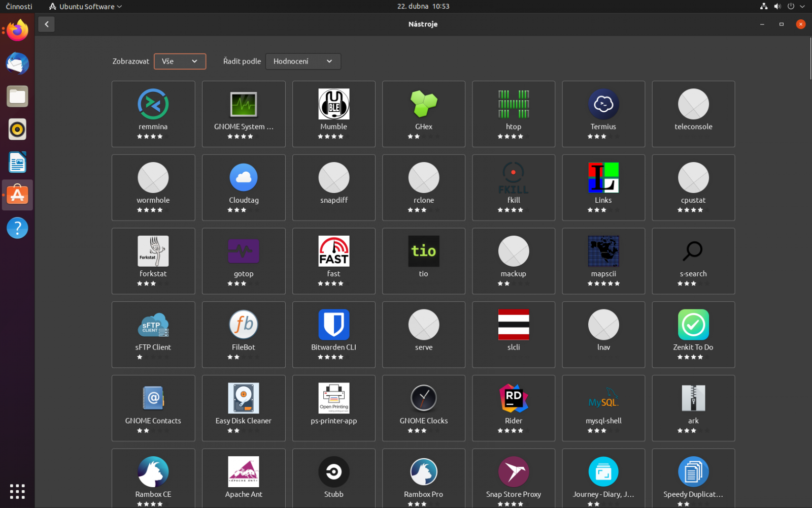Open the Bitwarden CLI listing
Screen dimensions: 812x508
pyautogui.click(x=333, y=334)
